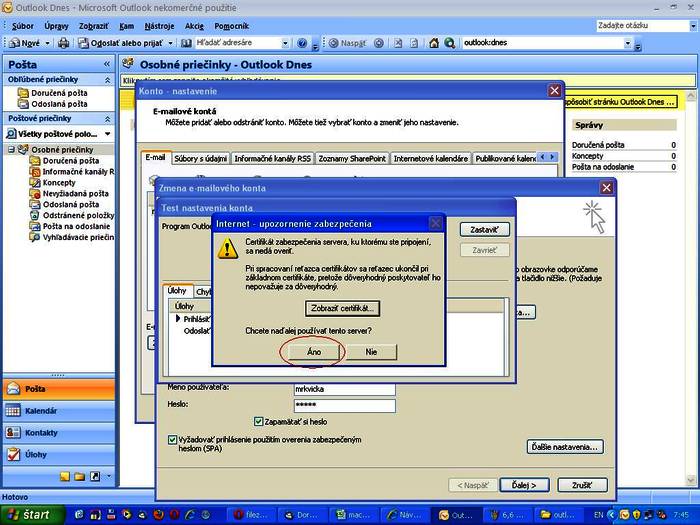
Task: Select Pošta na odoslanie folder in tree
Action: click(x=70, y=226)
